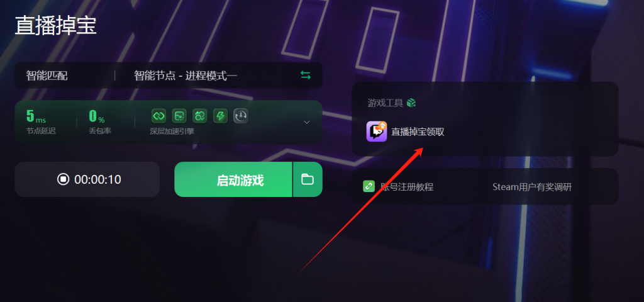644x302 pixels.
Task: Click the lightning bolt acceleration engine icon
Action: tap(221, 116)
